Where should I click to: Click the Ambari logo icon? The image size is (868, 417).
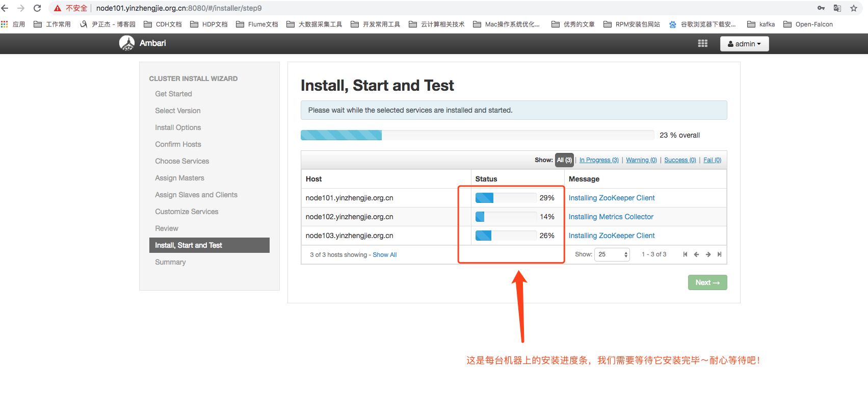point(127,43)
